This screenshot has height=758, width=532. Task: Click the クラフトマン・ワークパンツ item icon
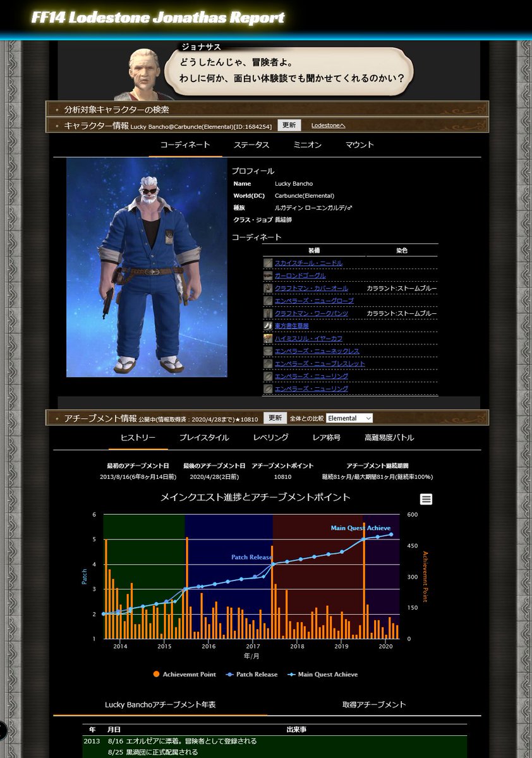[x=268, y=313]
